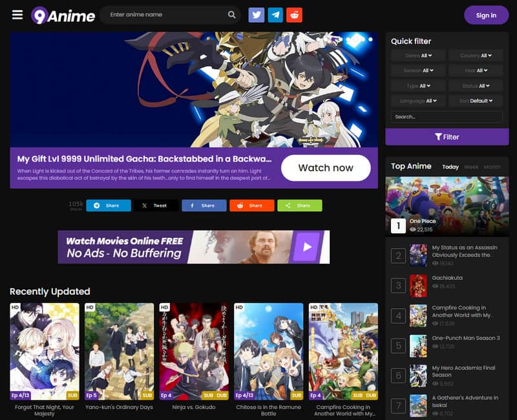Click the Sign in button
The width and height of the screenshot is (517, 420).
coord(487,15)
